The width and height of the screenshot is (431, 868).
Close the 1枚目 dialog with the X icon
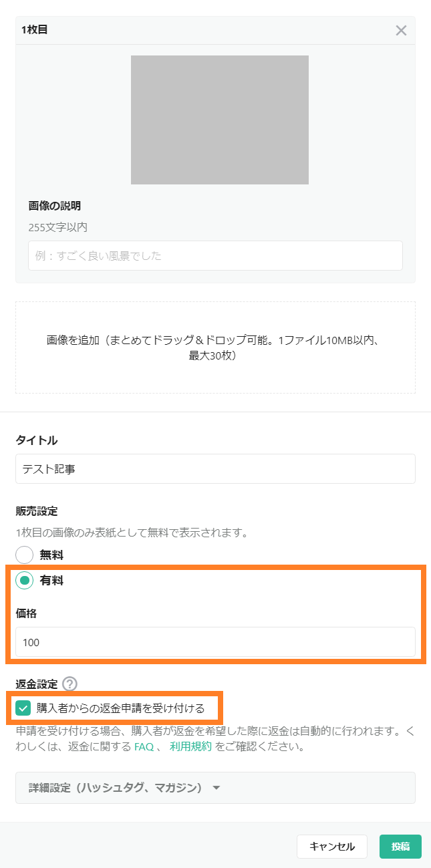(x=400, y=30)
